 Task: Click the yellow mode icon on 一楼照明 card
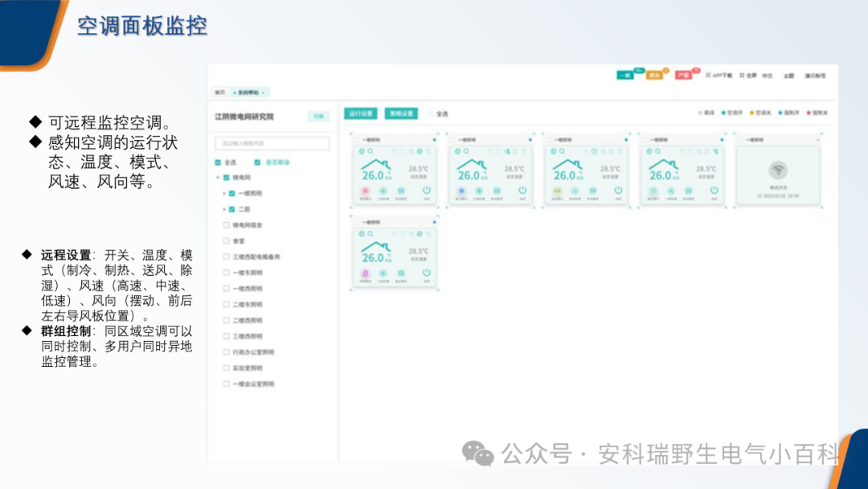557,191
